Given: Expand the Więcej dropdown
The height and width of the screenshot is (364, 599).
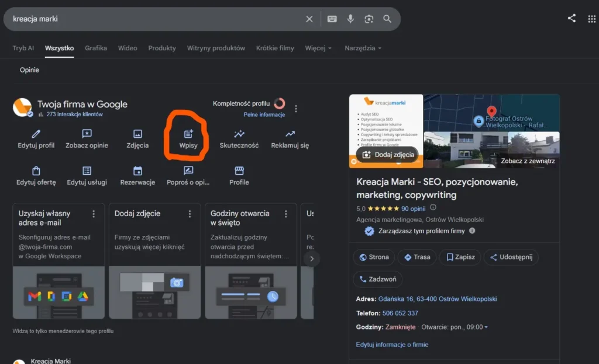Looking at the screenshot, I should click(x=318, y=48).
